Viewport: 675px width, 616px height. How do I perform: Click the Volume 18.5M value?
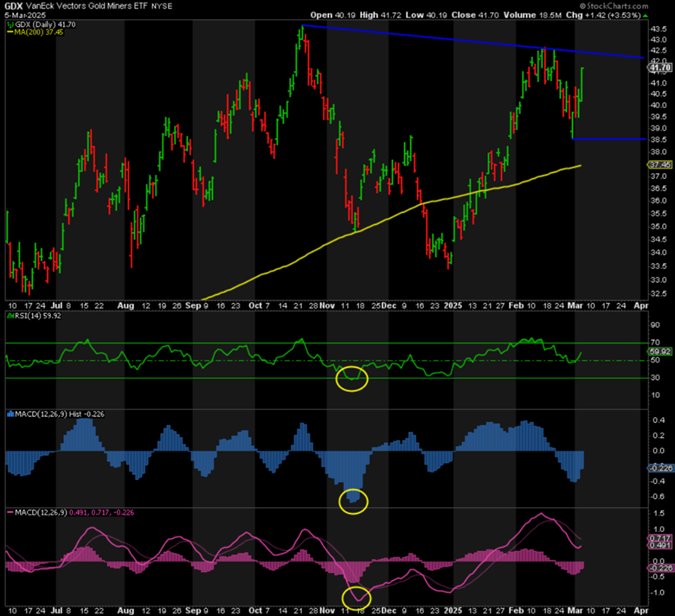coord(532,15)
